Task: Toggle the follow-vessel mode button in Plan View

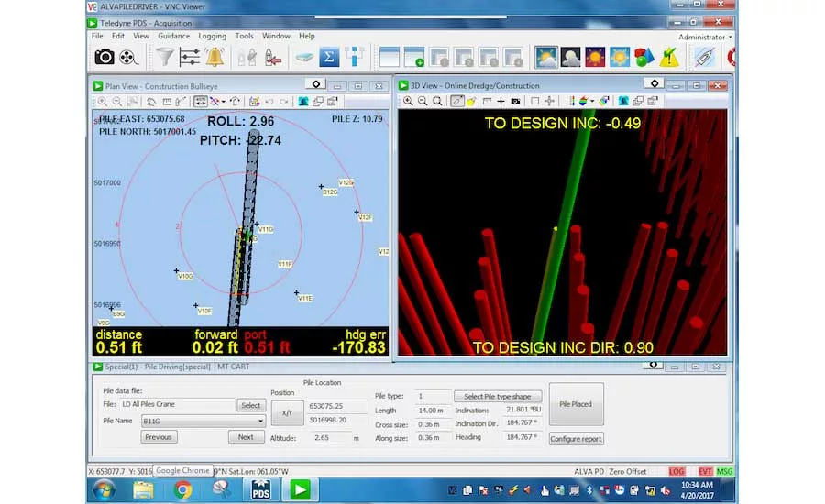Action: coord(200,102)
